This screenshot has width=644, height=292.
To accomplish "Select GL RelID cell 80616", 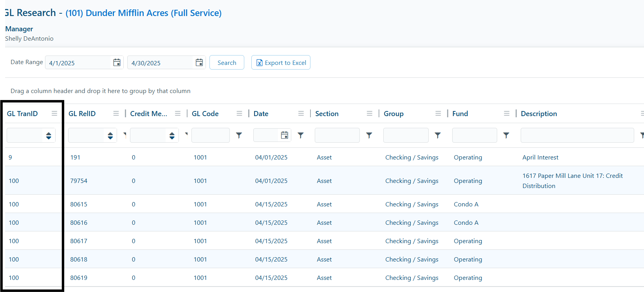I will [79, 222].
